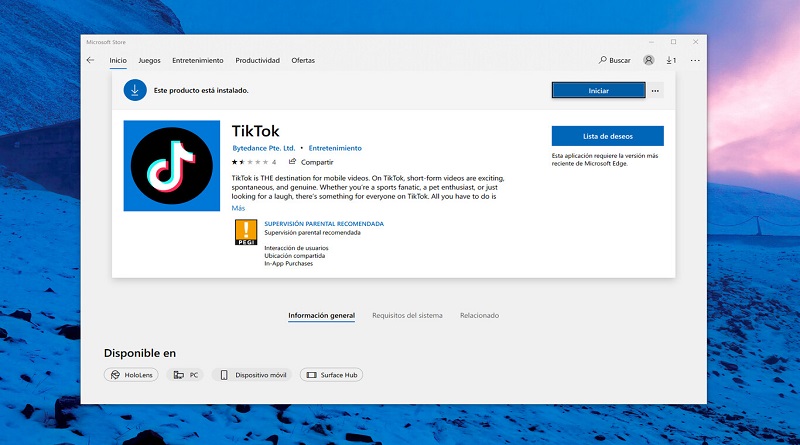
Task: Open the Ofertas tab
Action: [x=303, y=60]
